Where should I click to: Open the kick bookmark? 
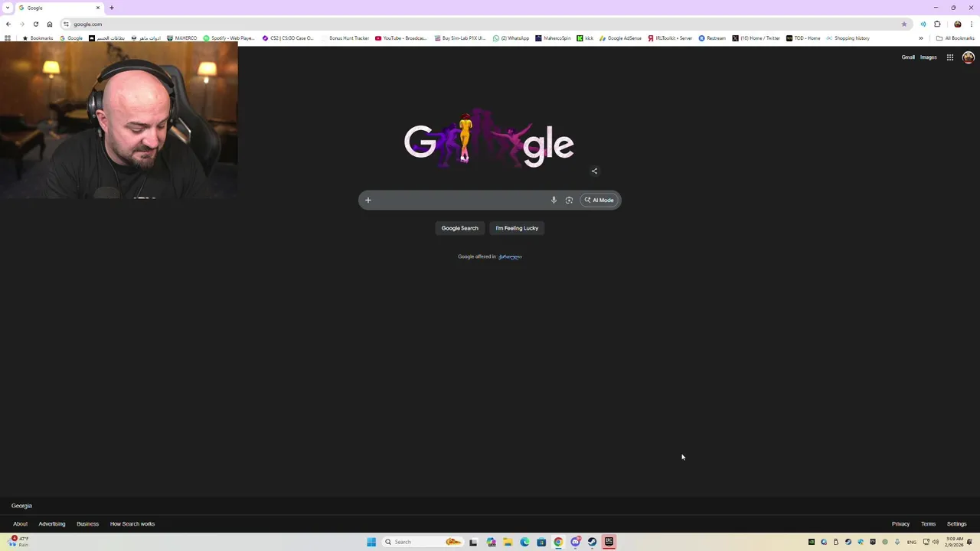[x=585, y=38]
